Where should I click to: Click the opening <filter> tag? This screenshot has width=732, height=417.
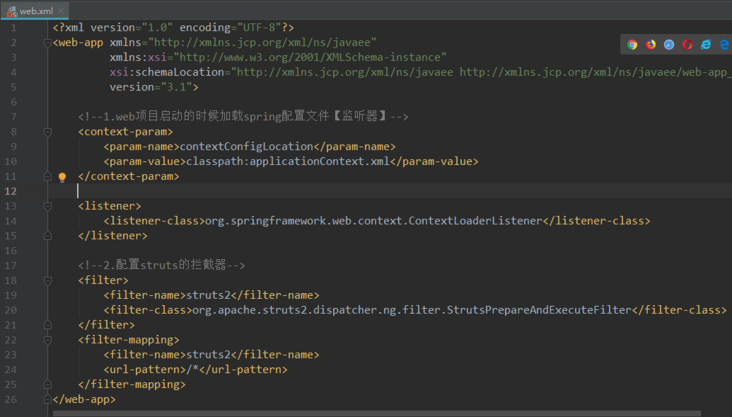(103, 280)
